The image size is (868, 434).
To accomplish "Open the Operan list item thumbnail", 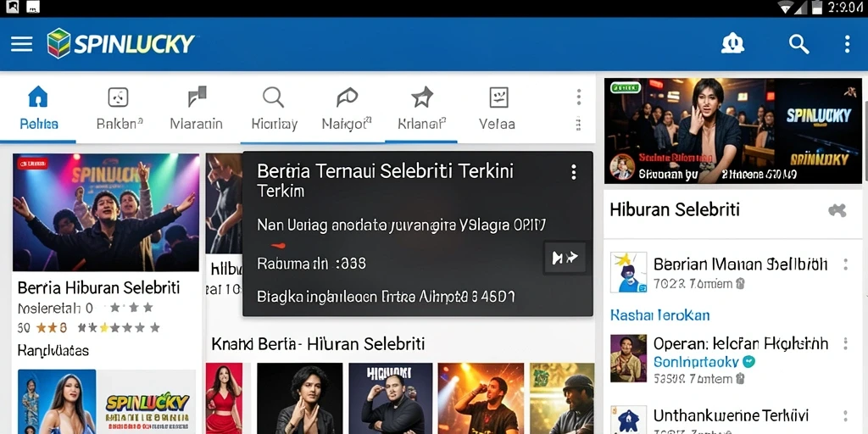I will (x=628, y=359).
